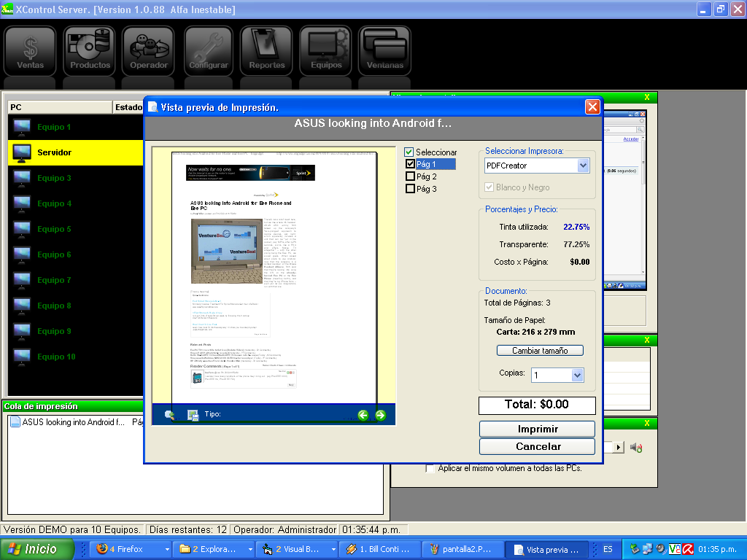747x560 pixels.
Task: Open the Inicio start menu
Action: coord(36,549)
